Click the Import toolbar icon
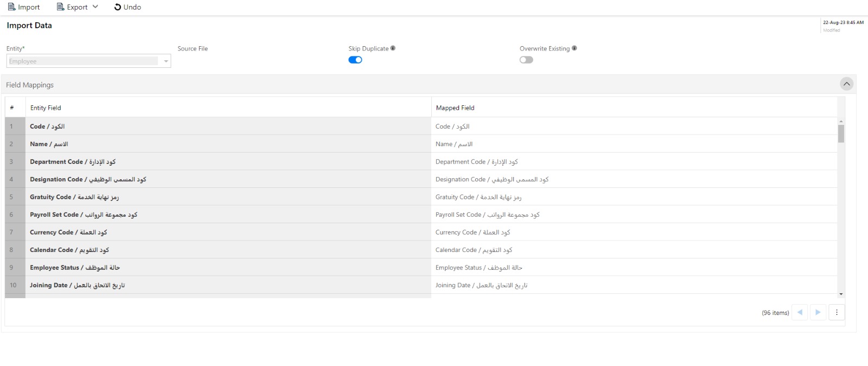Screen dimensions: 868x366 11,7
